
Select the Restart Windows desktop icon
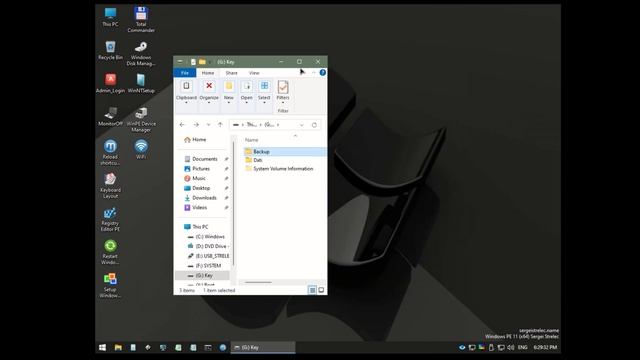(x=110, y=252)
